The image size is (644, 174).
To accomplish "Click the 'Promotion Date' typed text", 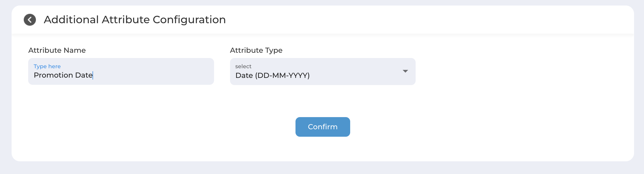I will tap(63, 75).
